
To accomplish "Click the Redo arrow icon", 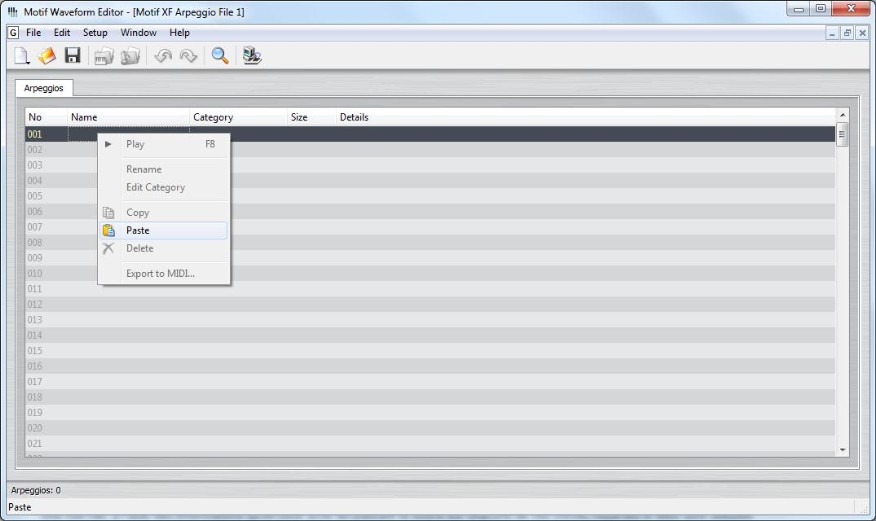I will (188, 56).
